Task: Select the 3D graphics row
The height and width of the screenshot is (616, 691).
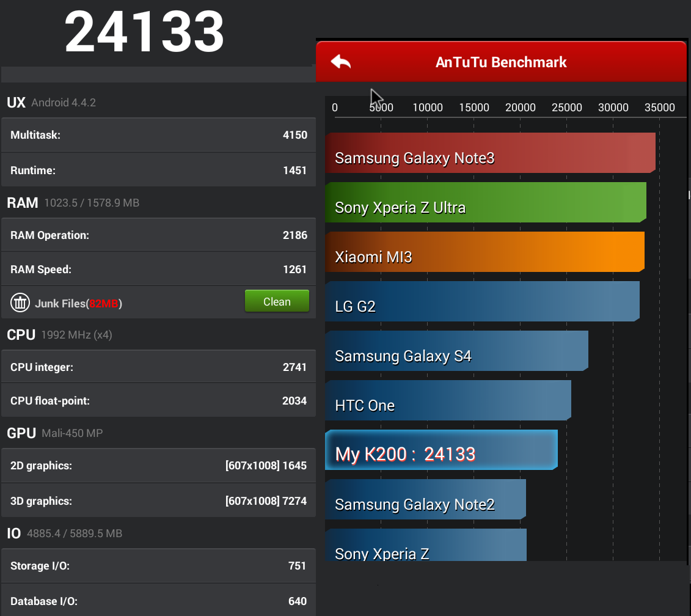Action: (x=159, y=501)
